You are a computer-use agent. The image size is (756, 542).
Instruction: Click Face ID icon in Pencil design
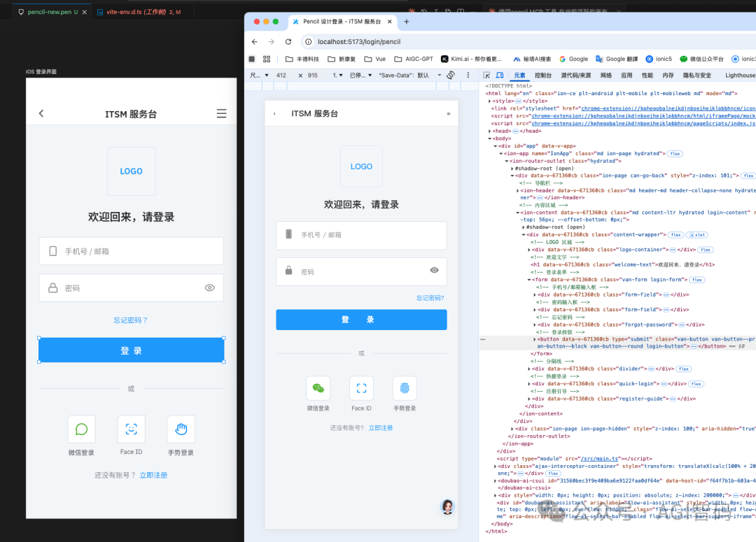(131, 429)
